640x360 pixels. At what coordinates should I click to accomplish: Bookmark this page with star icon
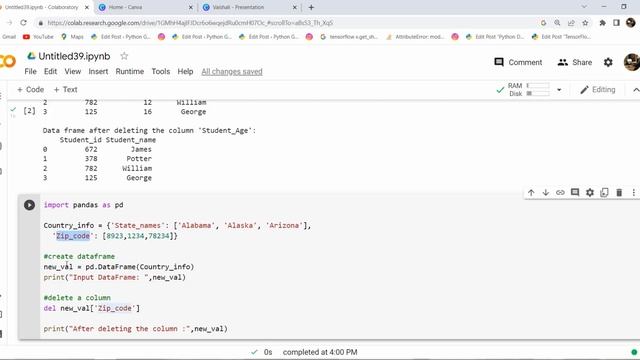coord(585,23)
